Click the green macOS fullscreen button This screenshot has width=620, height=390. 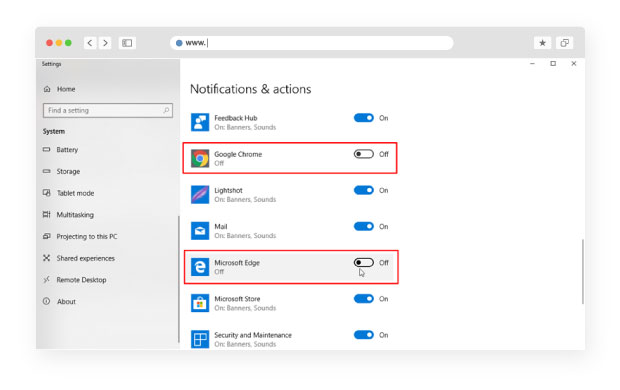point(68,43)
